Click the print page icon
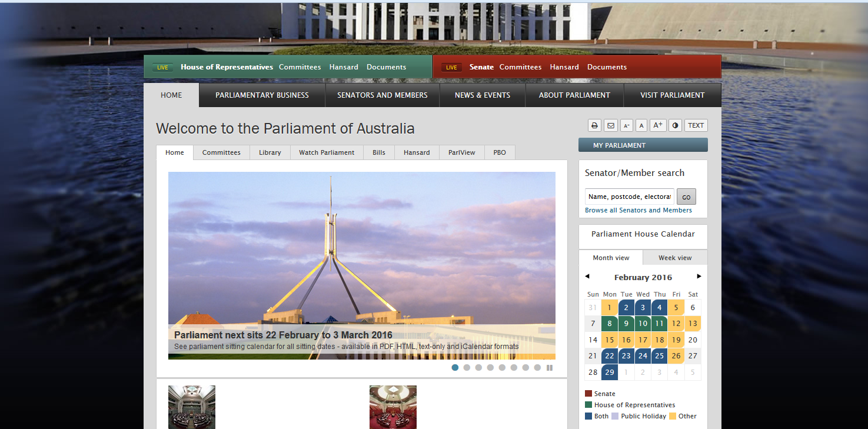The width and height of the screenshot is (868, 429). (x=594, y=125)
